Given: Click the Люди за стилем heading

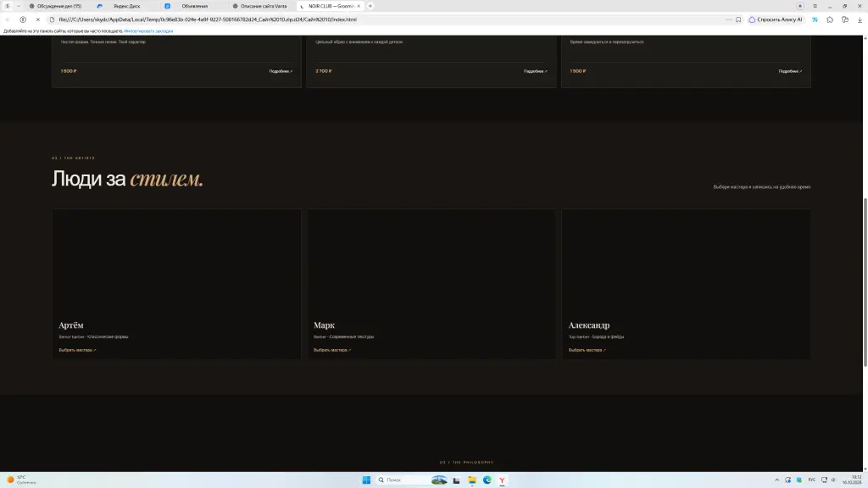Looking at the screenshot, I should tap(127, 179).
